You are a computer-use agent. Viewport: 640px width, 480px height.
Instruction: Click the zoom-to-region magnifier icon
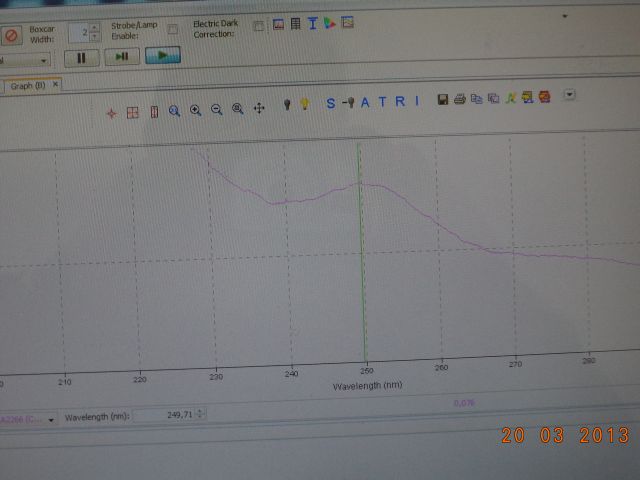(175, 111)
